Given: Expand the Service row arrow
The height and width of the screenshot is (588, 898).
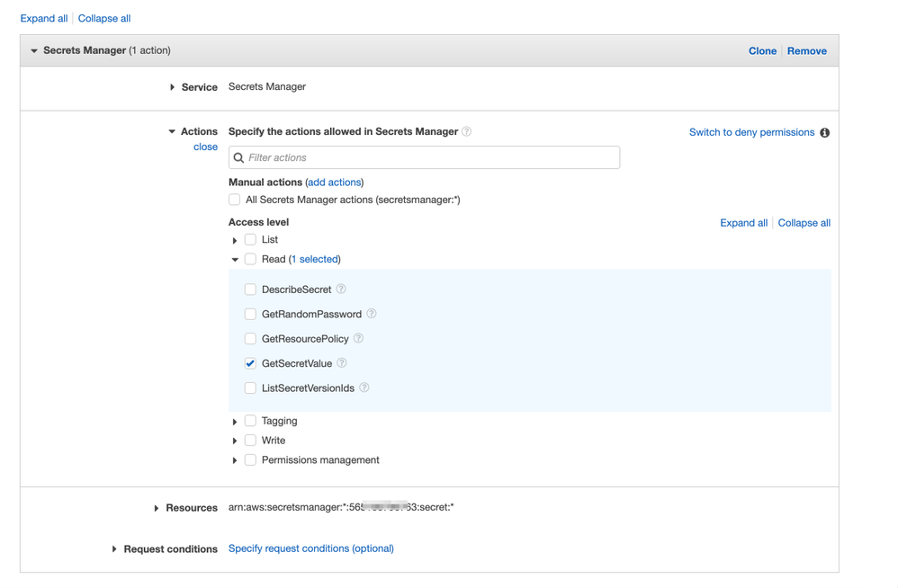Looking at the screenshot, I should [x=172, y=87].
